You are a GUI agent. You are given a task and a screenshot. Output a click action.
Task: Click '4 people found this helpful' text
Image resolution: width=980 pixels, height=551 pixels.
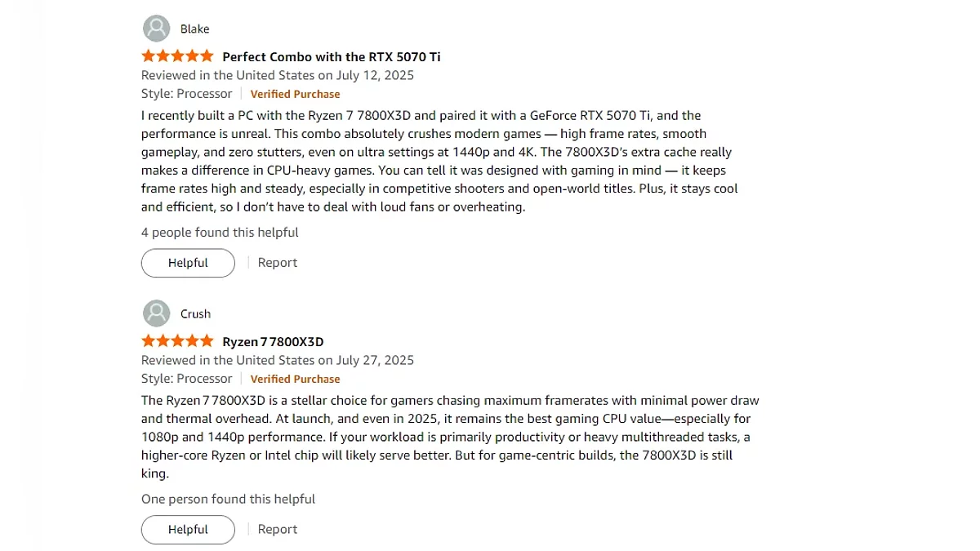[x=220, y=233]
